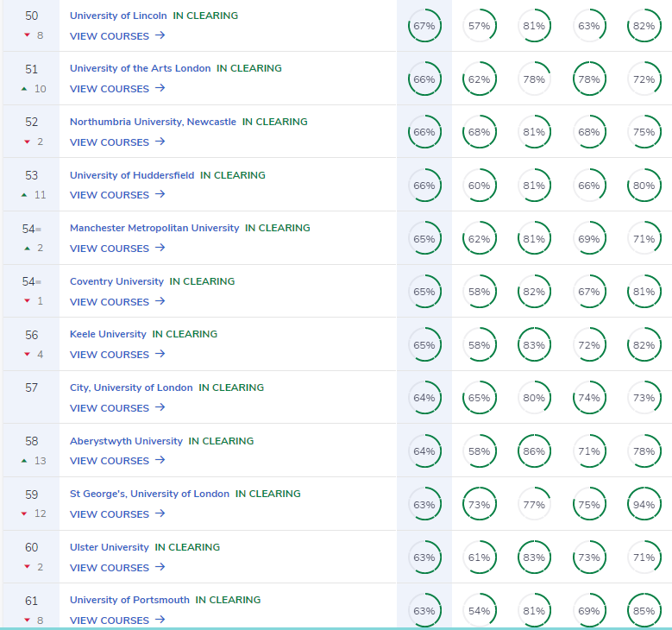
Task: Click red down arrow under rank 52
Action: coord(27,142)
